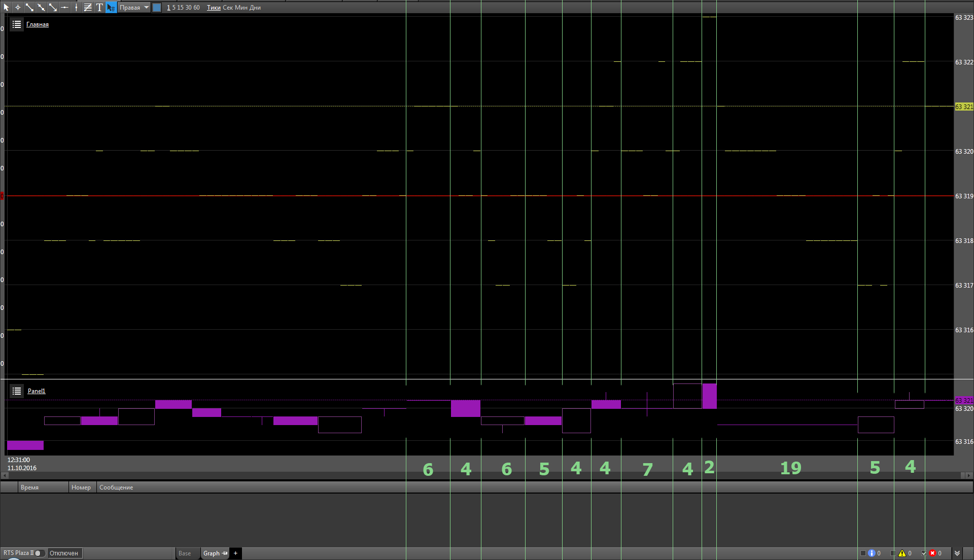Select the vertical line drawing tool
Screen dimensions: 974x560
point(76,7)
